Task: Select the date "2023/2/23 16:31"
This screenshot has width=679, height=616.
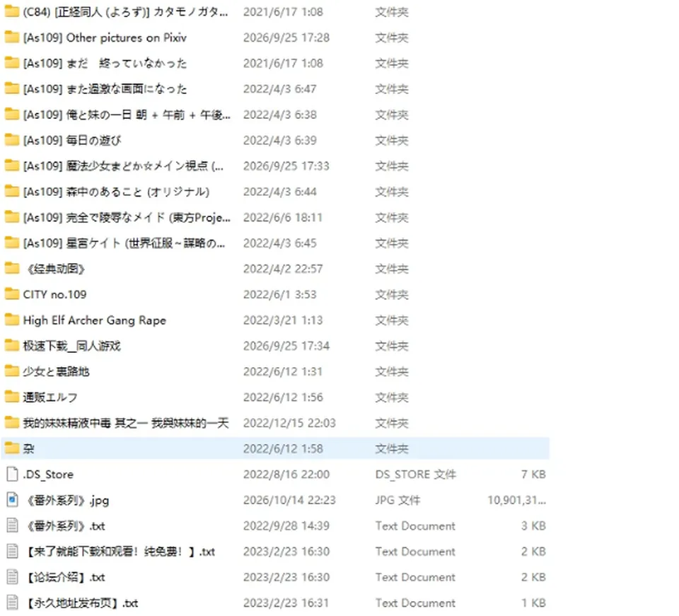Action: coord(286,603)
